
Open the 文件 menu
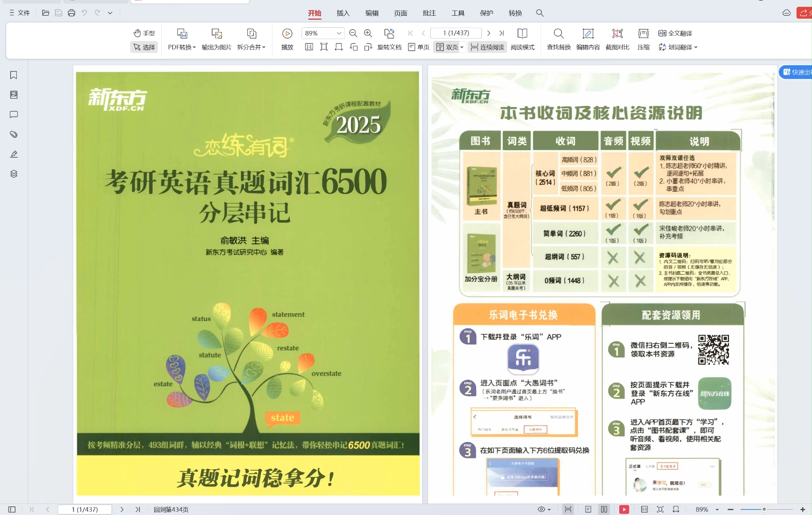[20, 13]
